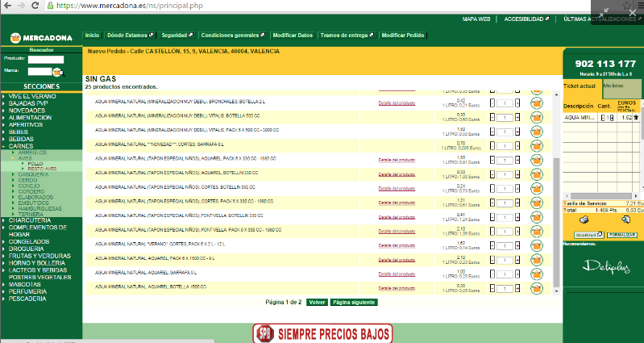
Task: Add Aquarel Pack 6 x 330 CC to cart
Action: 536,161
